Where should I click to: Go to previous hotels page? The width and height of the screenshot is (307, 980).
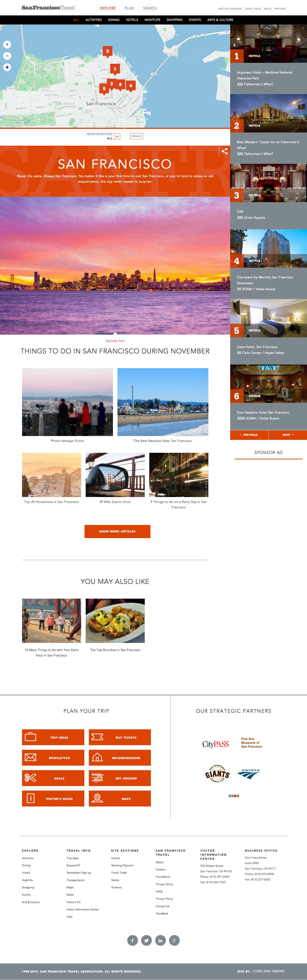pos(249,435)
